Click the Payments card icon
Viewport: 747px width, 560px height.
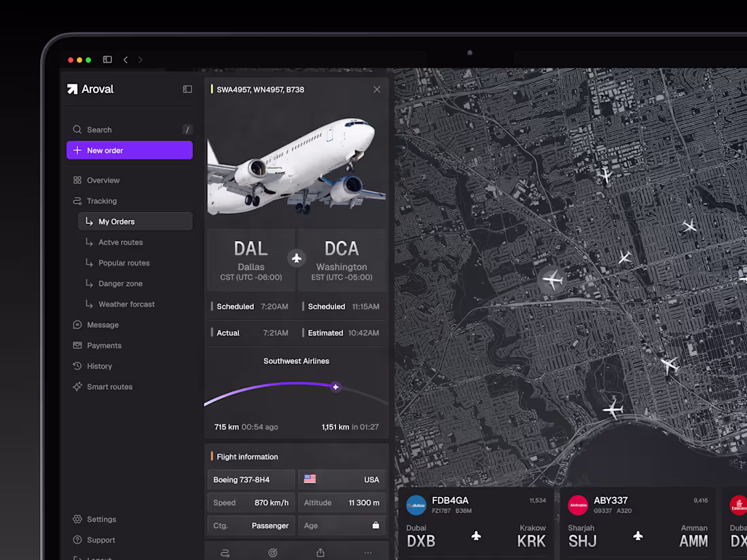click(77, 346)
